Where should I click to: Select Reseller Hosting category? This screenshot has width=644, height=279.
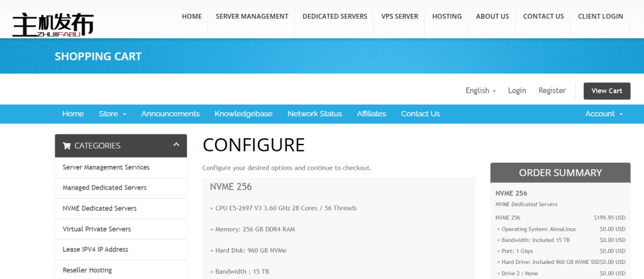87,270
